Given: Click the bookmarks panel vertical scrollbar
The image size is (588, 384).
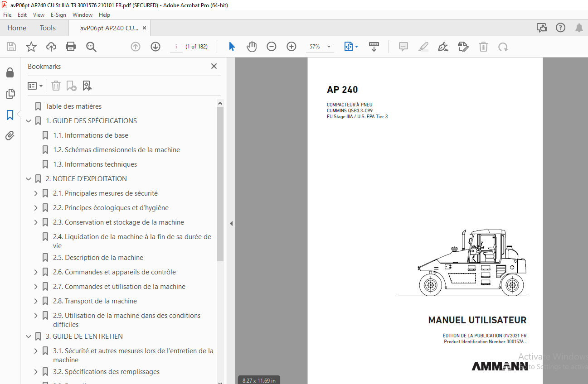Looking at the screenshot, I should tap(220, 184).
